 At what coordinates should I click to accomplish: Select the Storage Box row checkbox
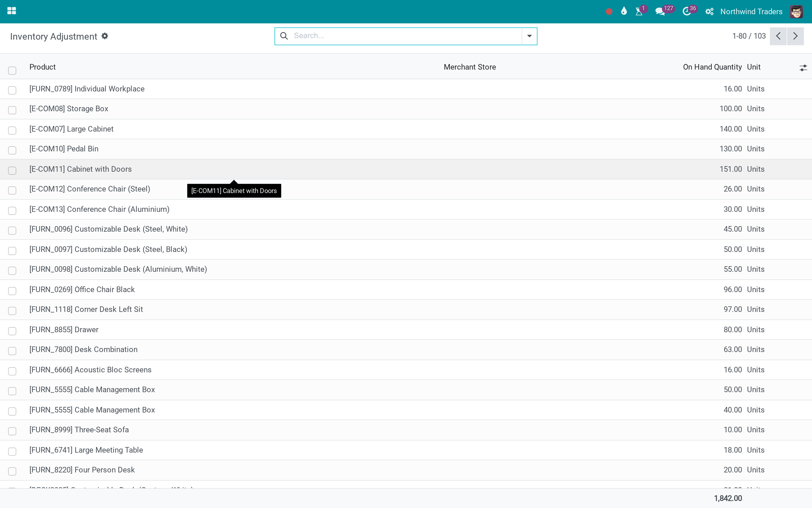point(12,110)
